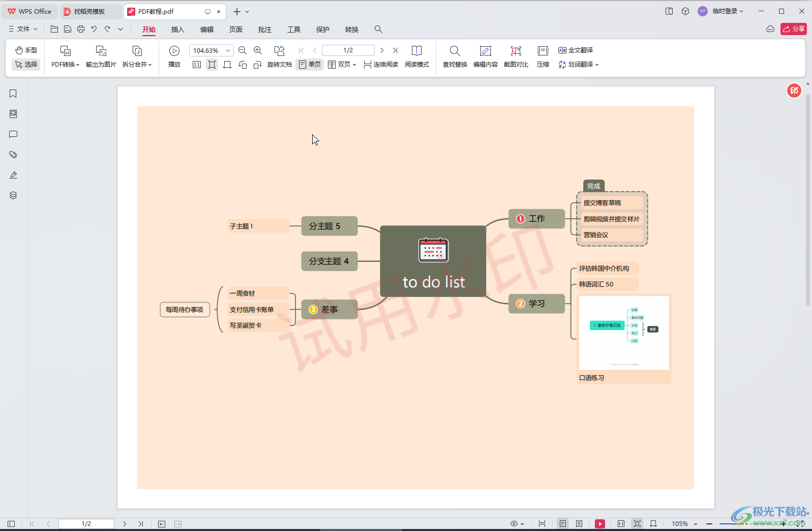The image size is (812, 531).
Task: Open eye protection dropdown in status bar
Action: tap(517, 523)
